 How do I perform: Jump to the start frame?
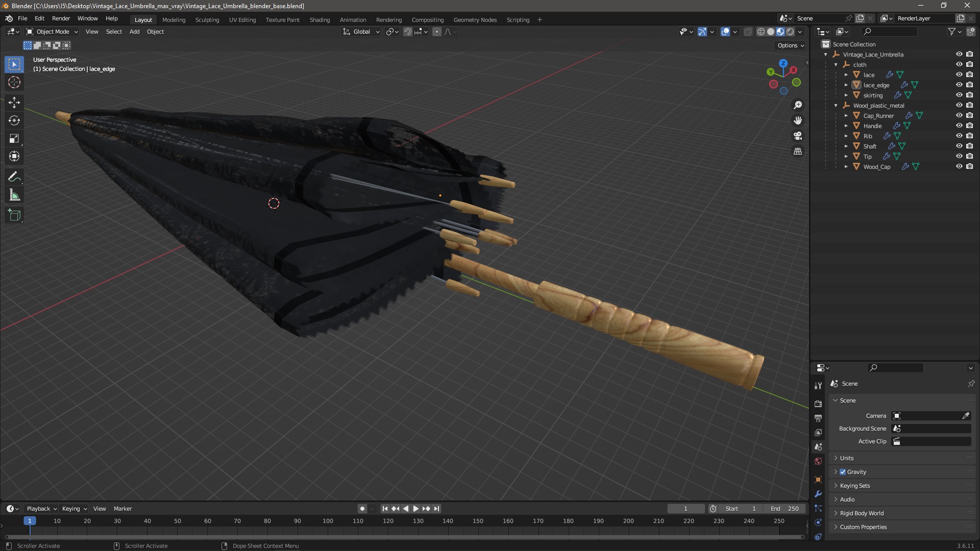[x=385, y=509]
